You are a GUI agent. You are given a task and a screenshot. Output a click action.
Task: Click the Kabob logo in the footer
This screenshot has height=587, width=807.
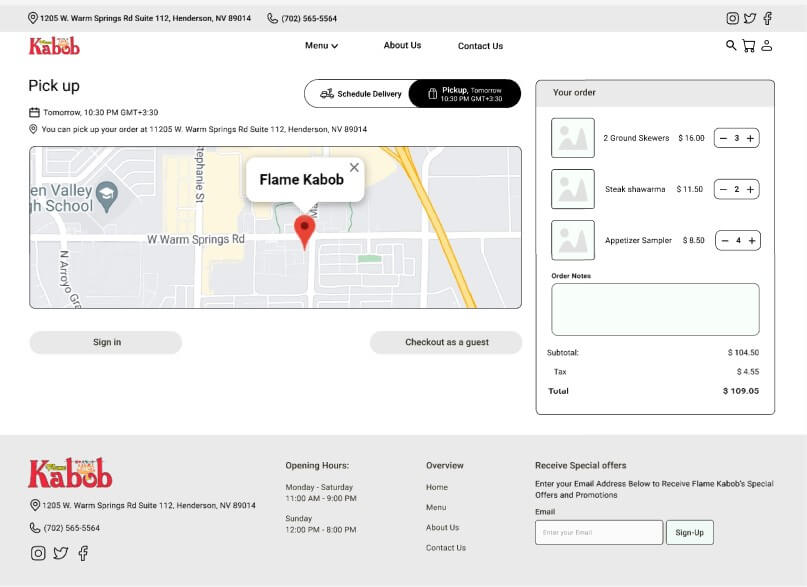click(x=70, y=473)
